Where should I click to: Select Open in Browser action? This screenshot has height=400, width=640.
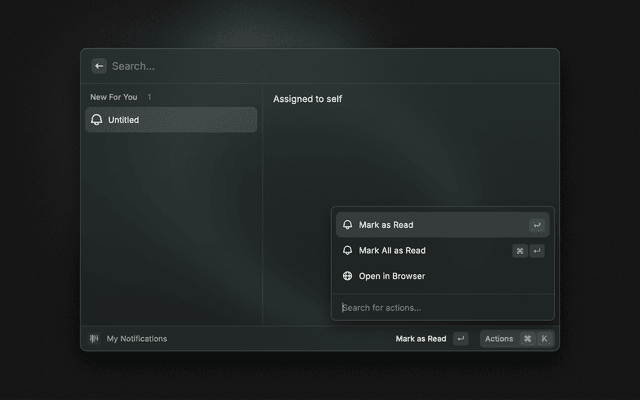[x=392, y=276]
